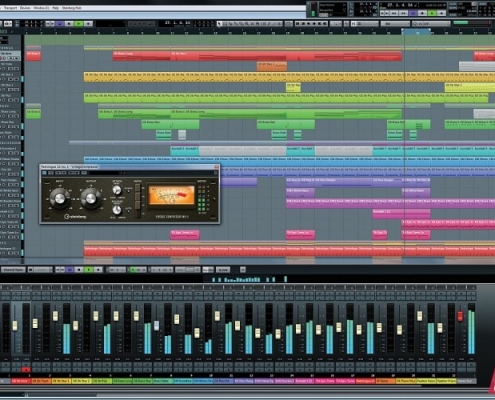Open the Transport menu

pos(10,8)
